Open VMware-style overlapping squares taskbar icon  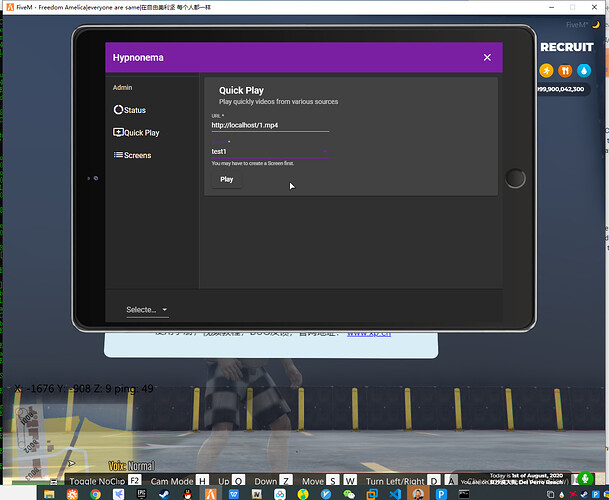coord(372,494)
